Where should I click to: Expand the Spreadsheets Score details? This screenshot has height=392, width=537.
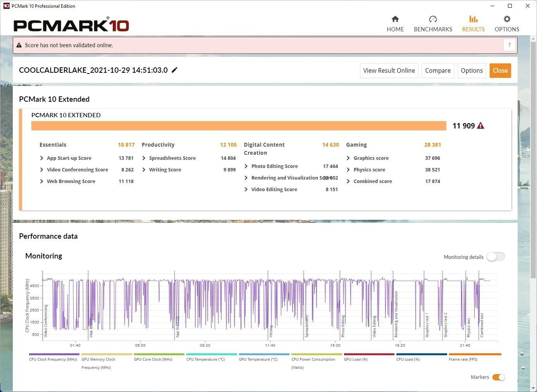[x=144, y=158]
